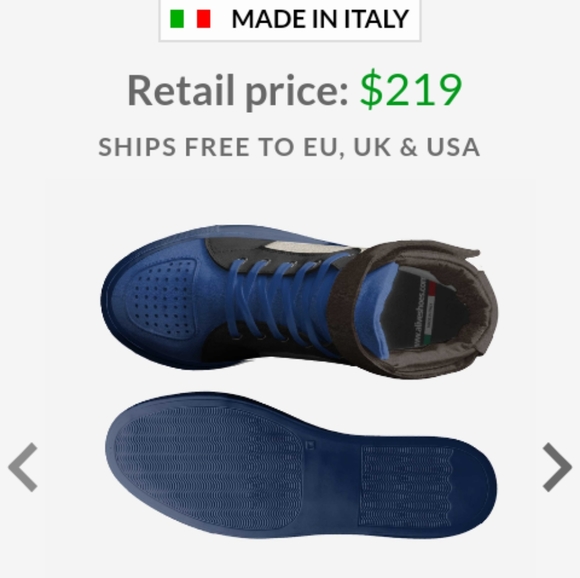580x578 pixels.
Task: Click the SHIPS FREE TO EU, UK & USA text
Action: pyautogui.click(x=289, y=147)
